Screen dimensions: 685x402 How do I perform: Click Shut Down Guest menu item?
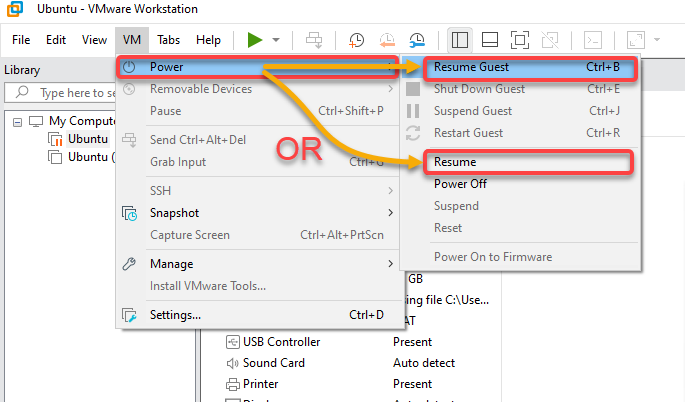521,89
